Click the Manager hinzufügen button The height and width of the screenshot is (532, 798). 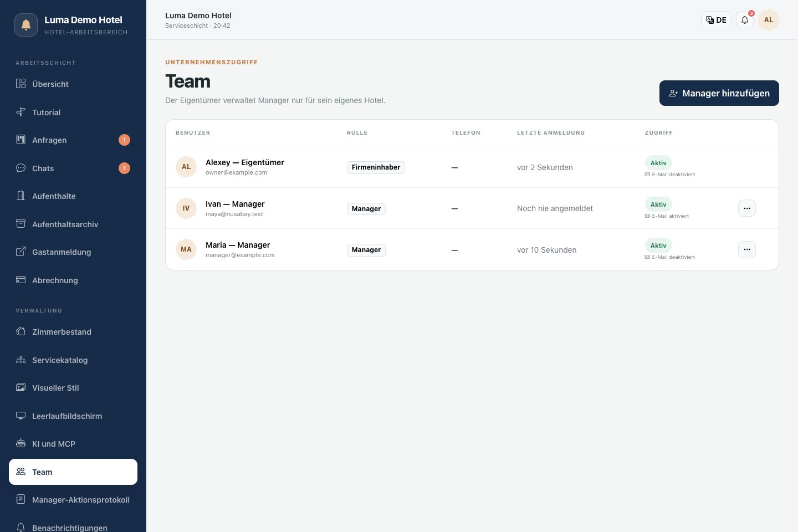[719, 93]
